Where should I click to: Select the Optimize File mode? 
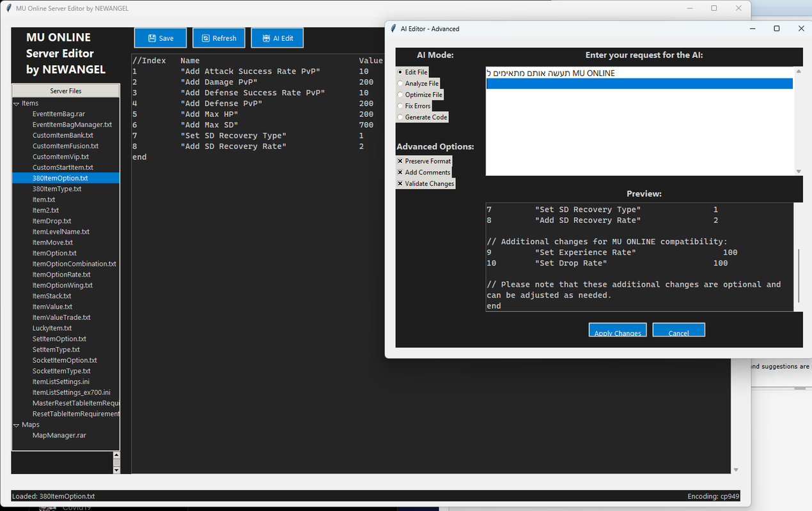pos(419,95)
